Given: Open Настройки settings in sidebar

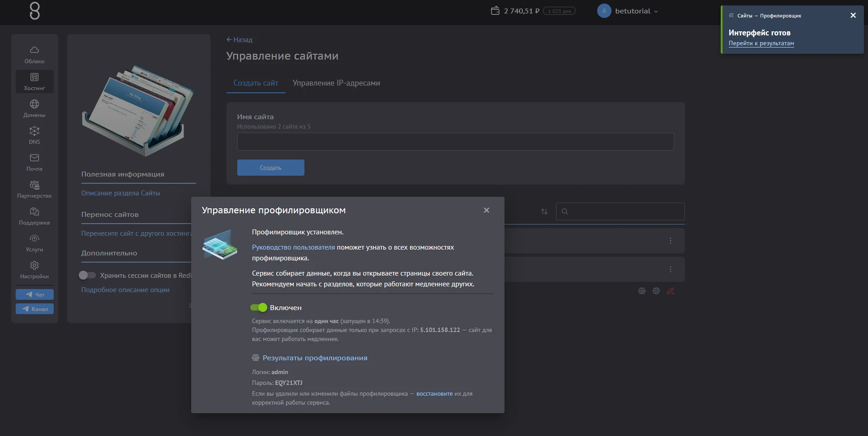Looking at the screenshot, I should click(34, 270).
